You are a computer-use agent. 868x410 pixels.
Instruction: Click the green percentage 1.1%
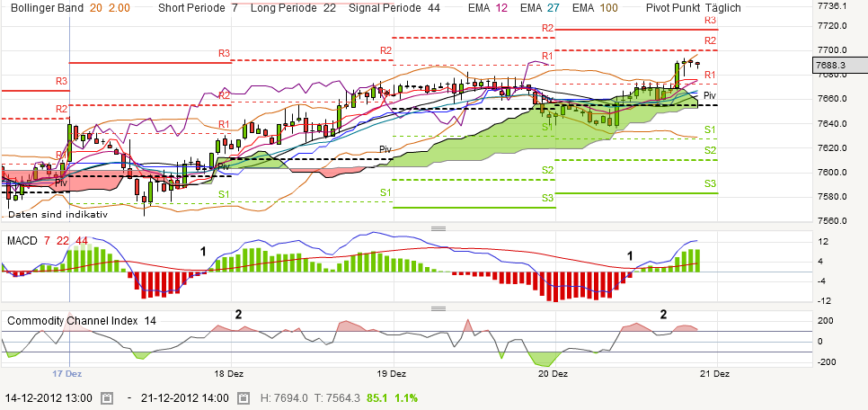click(406, 397)
